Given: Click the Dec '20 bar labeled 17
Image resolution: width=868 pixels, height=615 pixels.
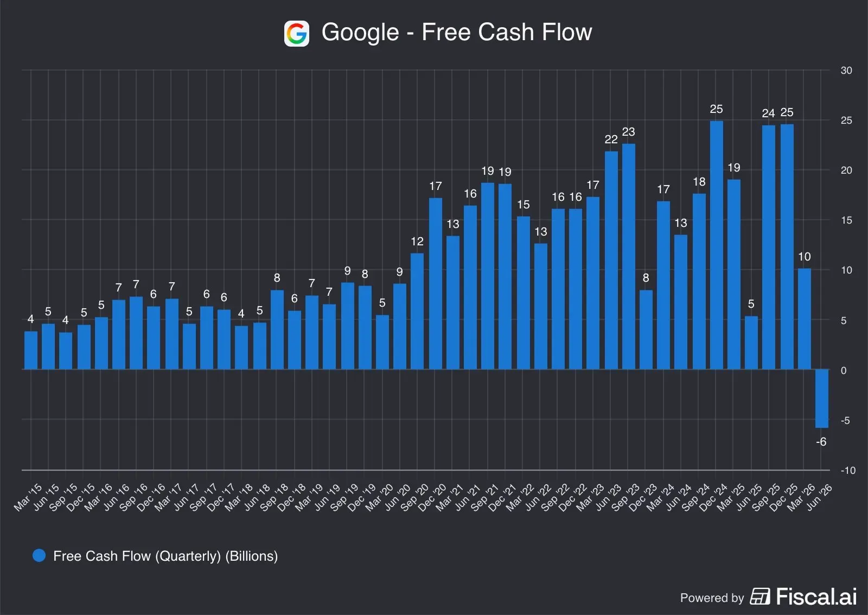Looking at the screenshot, I should (436, 284).
